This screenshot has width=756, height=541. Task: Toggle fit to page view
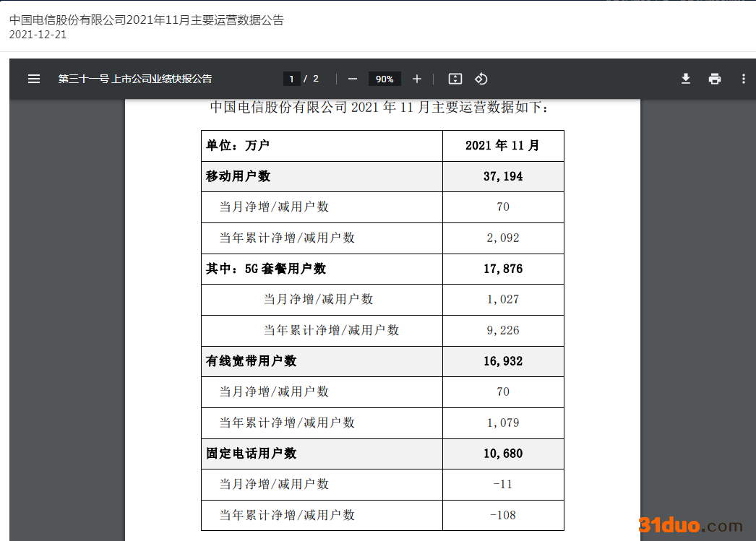coord(455,79)
